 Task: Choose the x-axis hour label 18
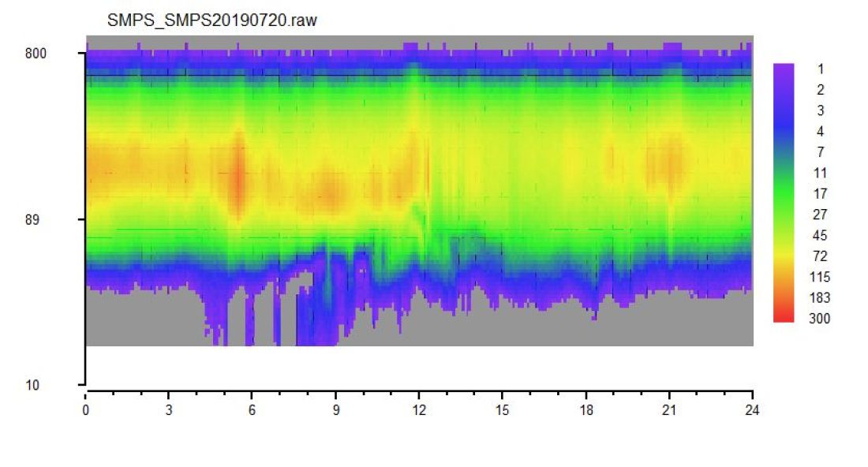click(586, 410)
